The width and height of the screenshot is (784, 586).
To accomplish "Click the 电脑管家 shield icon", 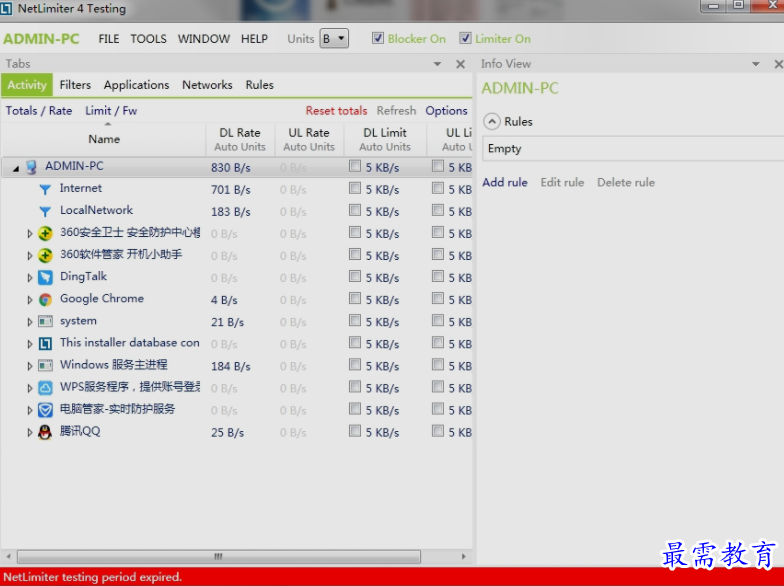I will [45, 410].
